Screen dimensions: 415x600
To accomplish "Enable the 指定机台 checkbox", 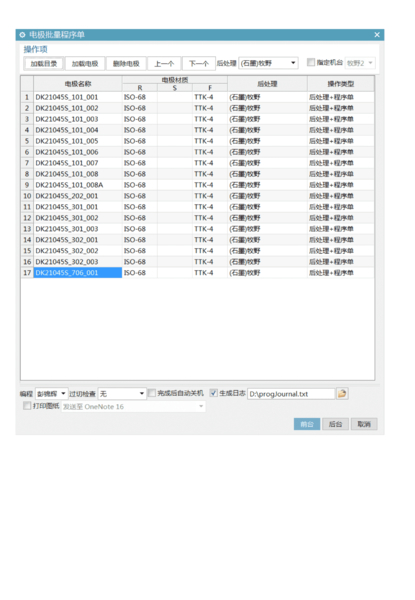I will coord(311,62).
